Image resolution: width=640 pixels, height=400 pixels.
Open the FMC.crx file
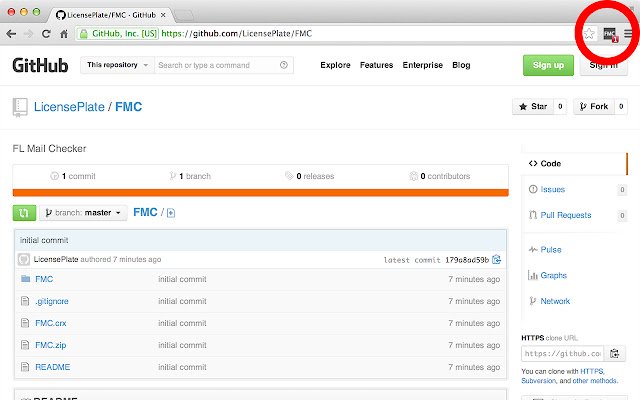[x=51, y=323]
